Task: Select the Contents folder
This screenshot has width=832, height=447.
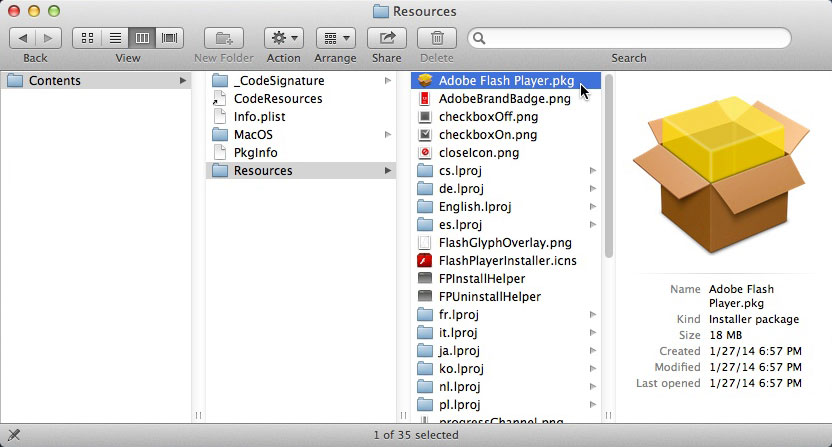Action: pyautogui.click(x=96, y=81)
